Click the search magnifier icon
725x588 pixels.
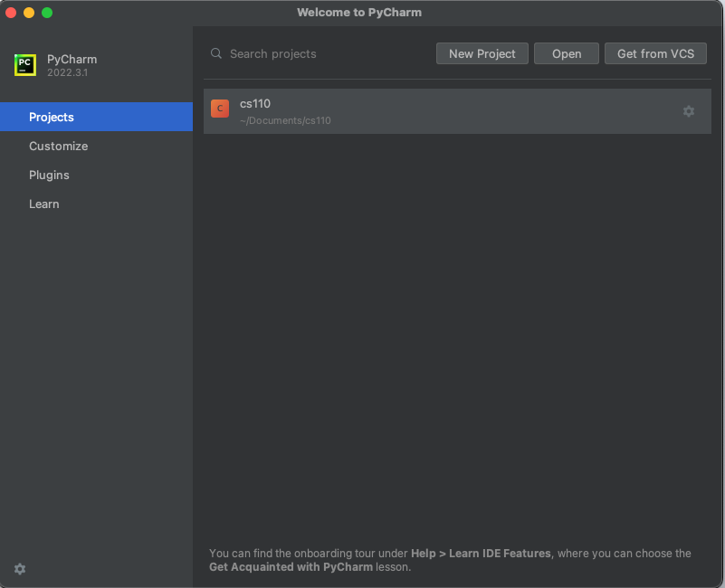pyautogui.click(x=216, y=53)
